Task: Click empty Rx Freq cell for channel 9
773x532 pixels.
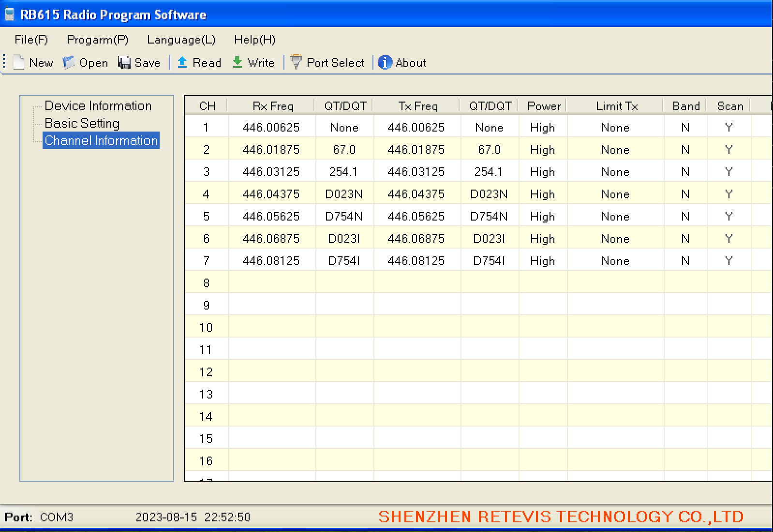Action: tap(272, 305)
